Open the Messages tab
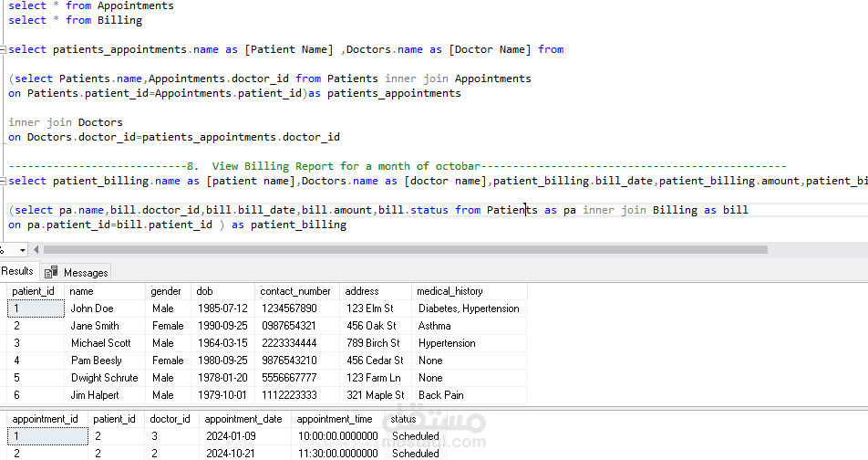The height and width of the screenshot is (460, 868). coord(85,272)
